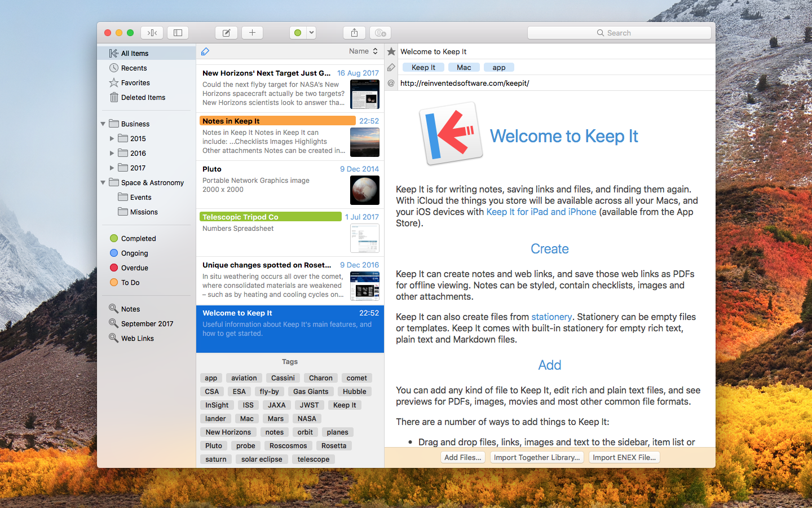Image resolution: width=812 pixels, height=508 pixels.
Task: Select the NASA tag in the tags panel
Action: [x=307, y=418]
